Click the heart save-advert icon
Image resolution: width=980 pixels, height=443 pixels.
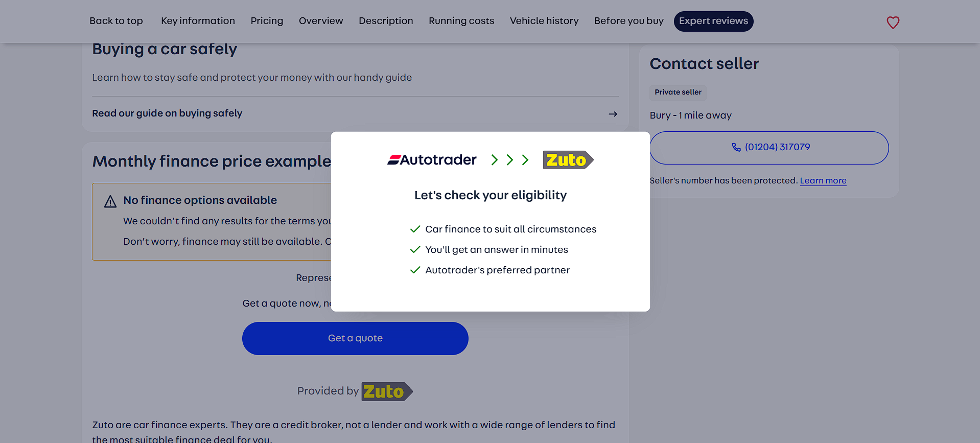tap(893, 22)
